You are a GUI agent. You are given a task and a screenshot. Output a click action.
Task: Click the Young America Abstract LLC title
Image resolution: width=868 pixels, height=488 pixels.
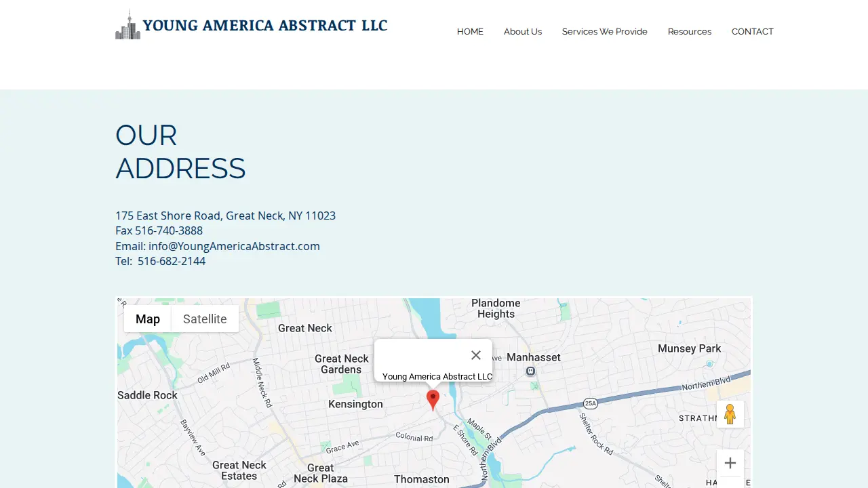coord(265,26)
